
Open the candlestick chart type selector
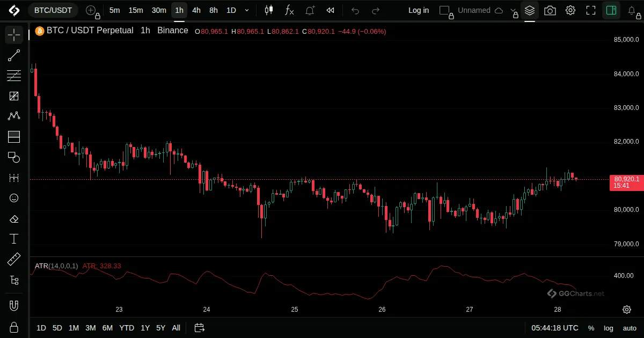point(269,10)
